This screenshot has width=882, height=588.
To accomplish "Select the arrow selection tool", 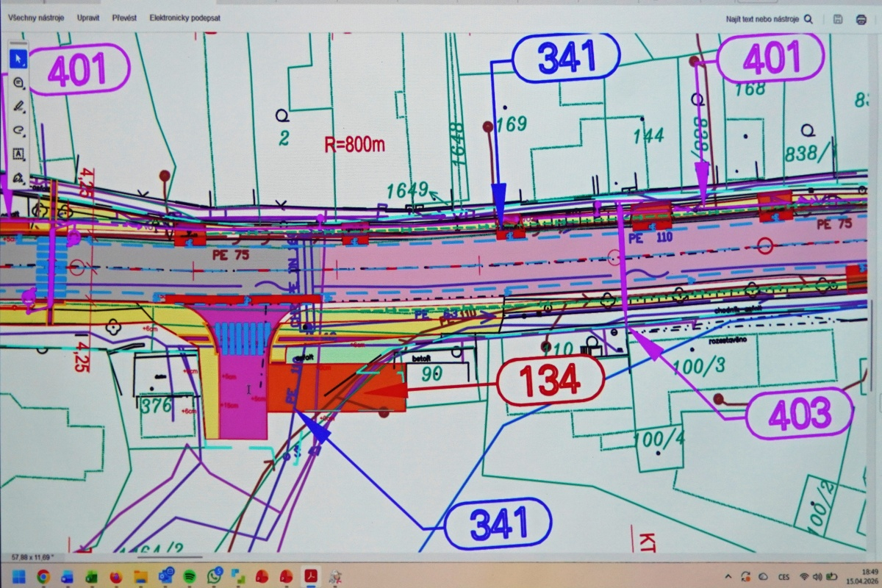I will coord(18,59).
